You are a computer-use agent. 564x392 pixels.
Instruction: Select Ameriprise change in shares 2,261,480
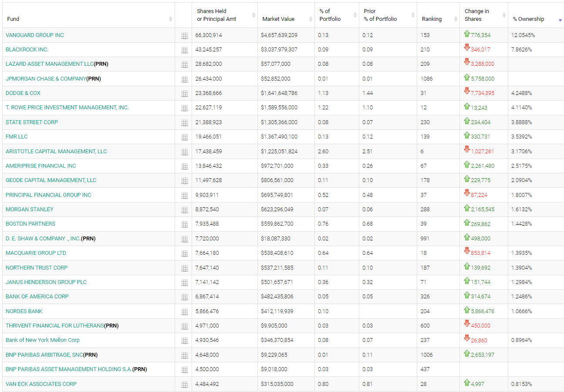(x=483, y=166)
